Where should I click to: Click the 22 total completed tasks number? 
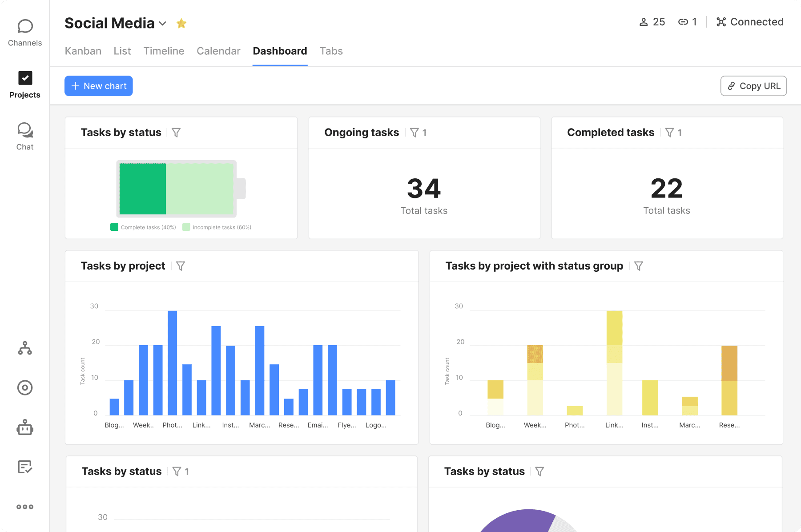coord(667,189)
